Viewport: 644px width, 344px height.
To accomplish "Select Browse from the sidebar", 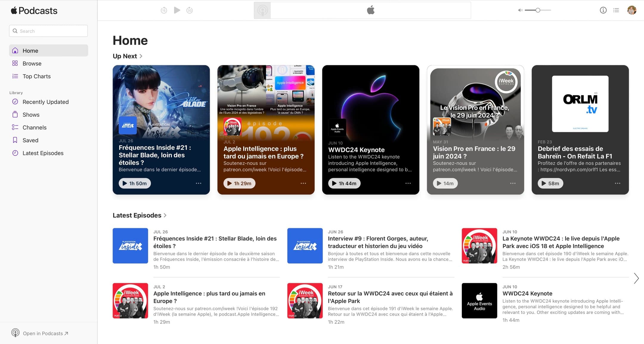I will point(32,63).
